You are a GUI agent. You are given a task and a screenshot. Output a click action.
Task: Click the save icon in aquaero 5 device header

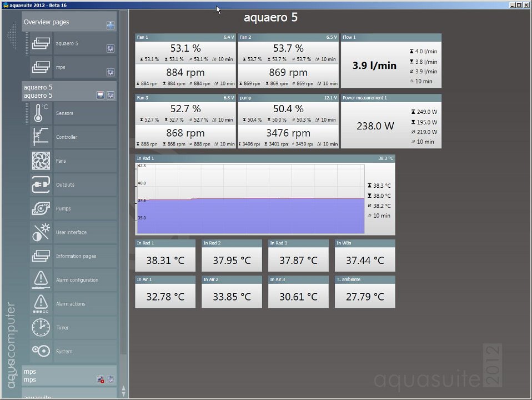(100, 96)
